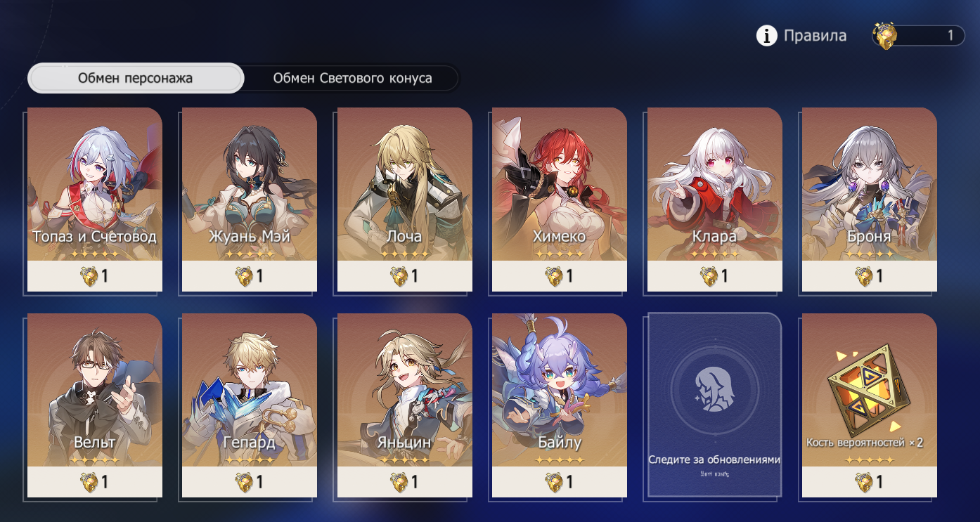Switch to Обмен Светового конуса tab
The width and height of the screenshot is (980, 522).
click(352, 78)
